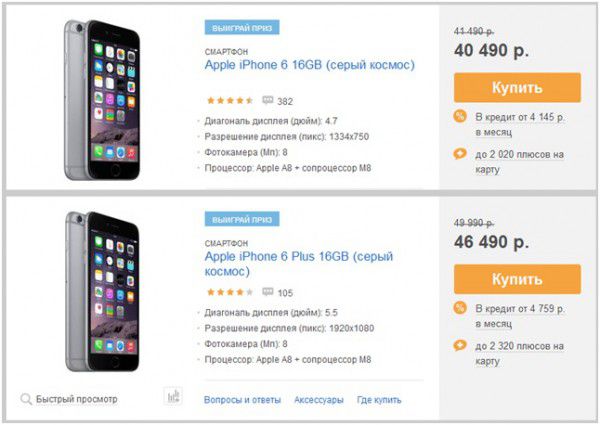
Task: Click bonus points icon for iPhone 6
Action: [x=460, y=154]
